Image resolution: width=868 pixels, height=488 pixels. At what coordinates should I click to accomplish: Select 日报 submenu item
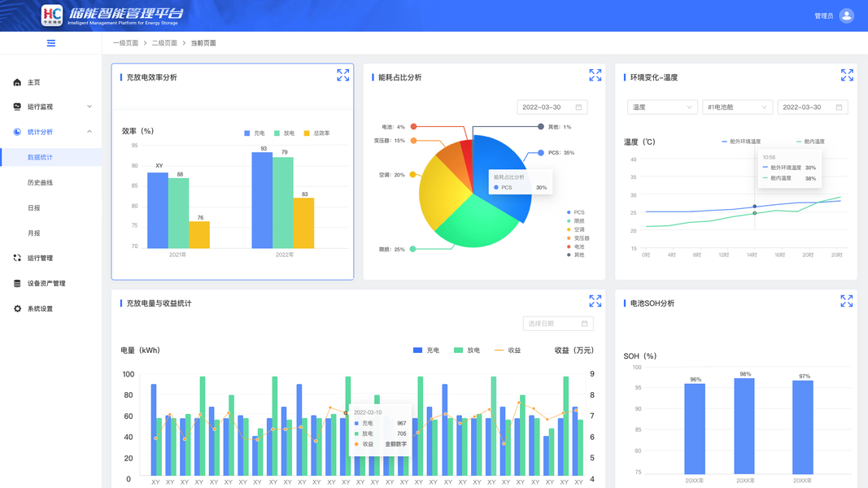34,208
